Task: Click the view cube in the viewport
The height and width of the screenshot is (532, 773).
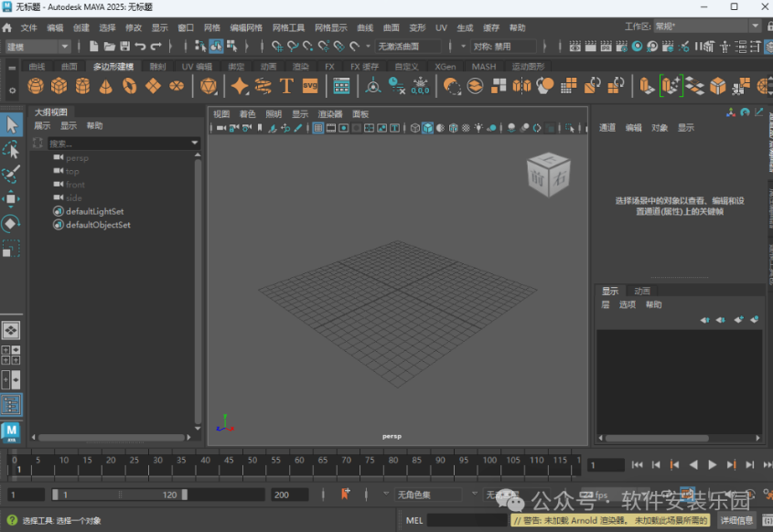Action: pyautogui.click(x=548, y=175)
